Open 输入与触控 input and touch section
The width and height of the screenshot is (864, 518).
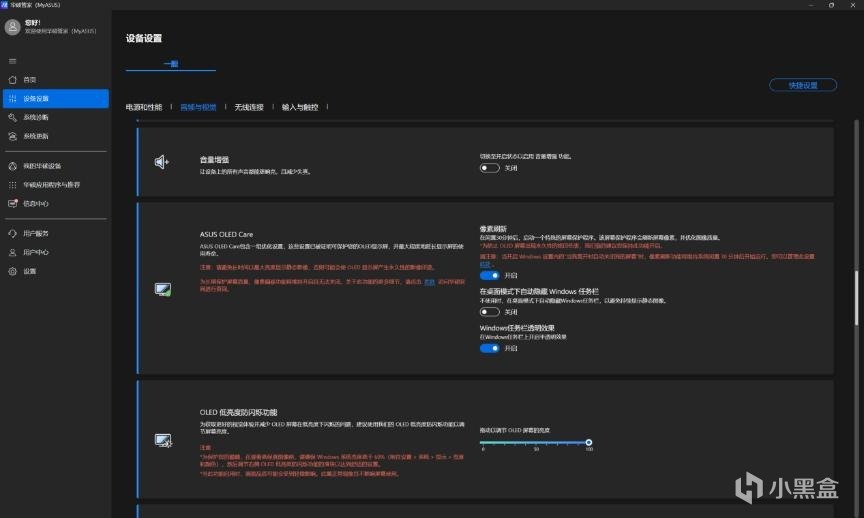(300, 107)
